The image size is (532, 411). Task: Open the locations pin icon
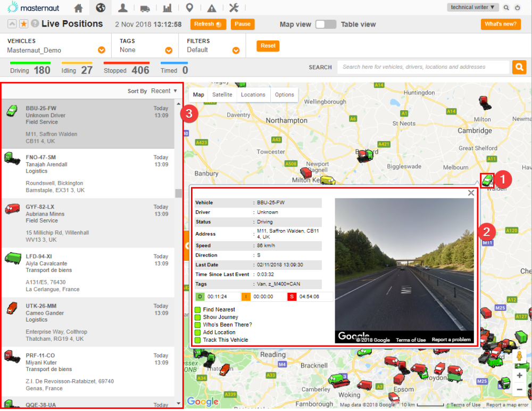pos(190,8)
